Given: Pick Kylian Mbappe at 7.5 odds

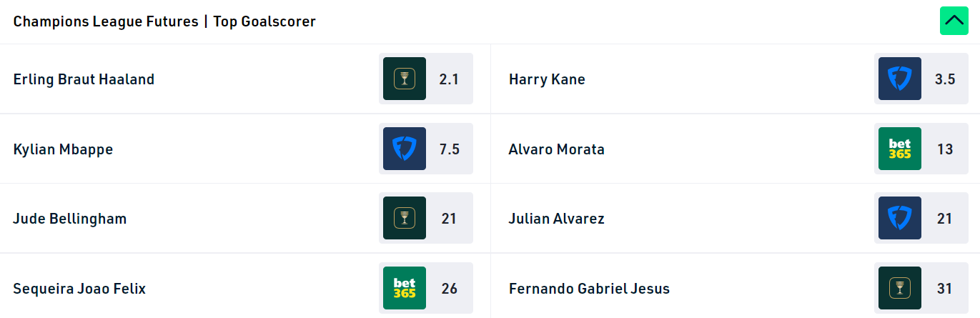Looking at the screenshot, I should (449, 149).
